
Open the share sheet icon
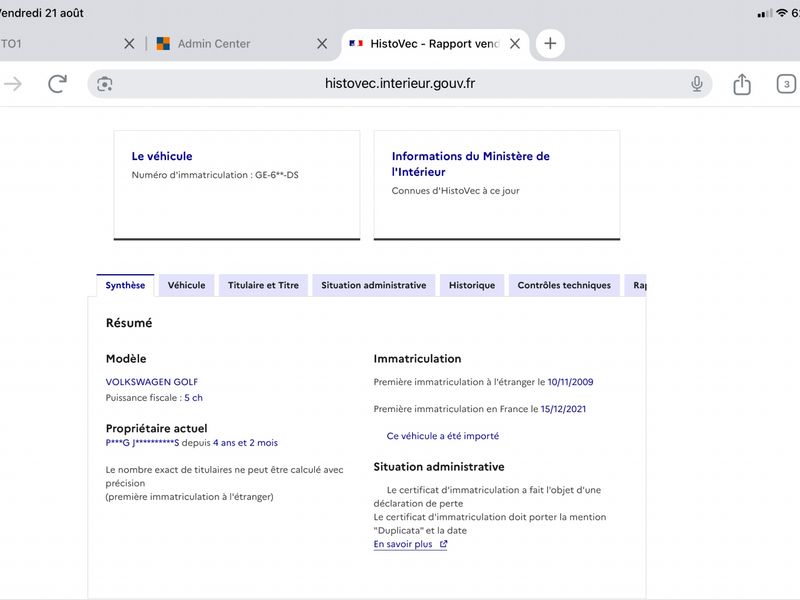click(742, 84)
